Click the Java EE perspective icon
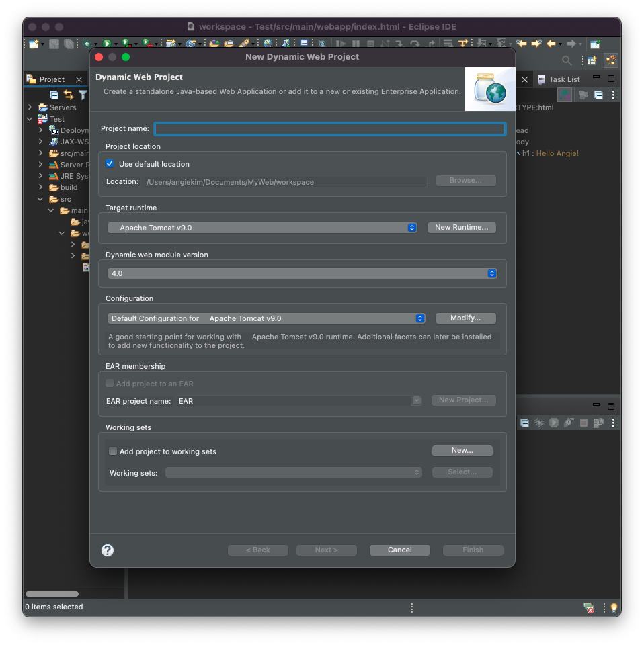644x645 pixels. click(x=610, y=61)
